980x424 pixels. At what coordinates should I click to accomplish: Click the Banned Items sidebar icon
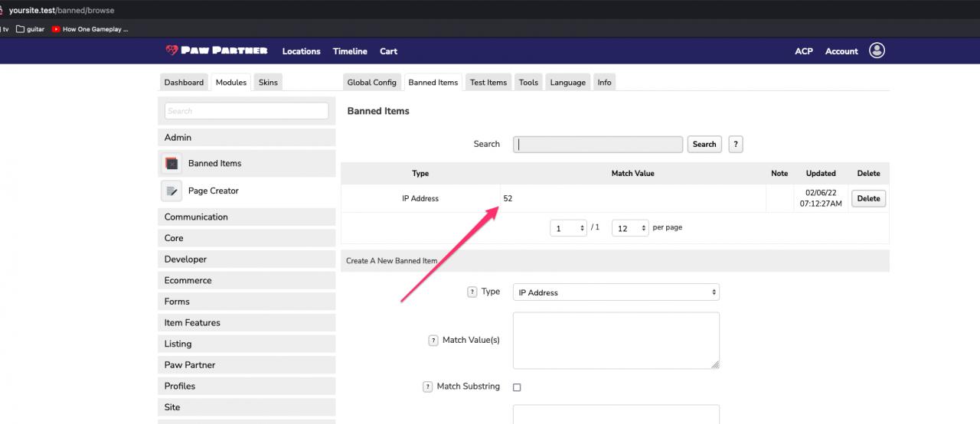172,163
